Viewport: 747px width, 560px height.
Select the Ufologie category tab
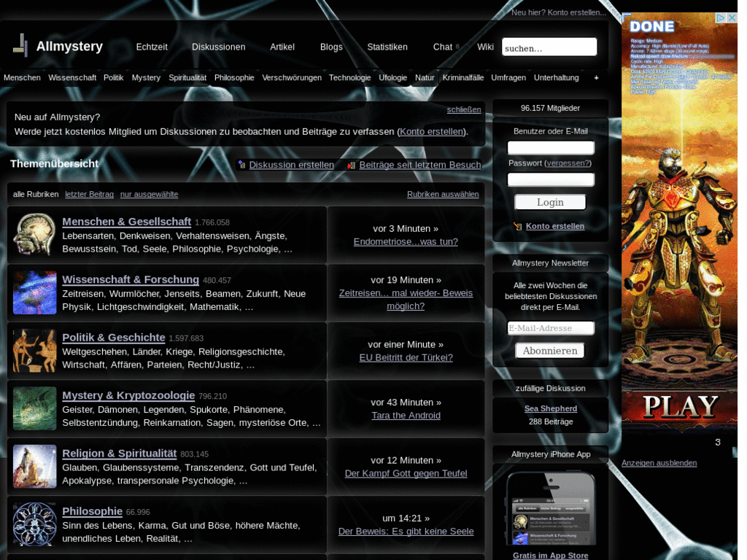(392, 77)
